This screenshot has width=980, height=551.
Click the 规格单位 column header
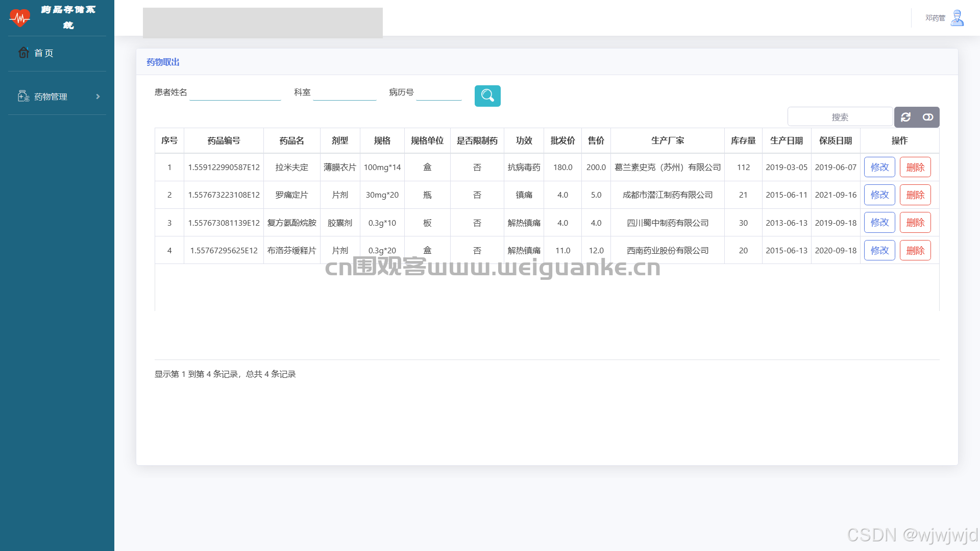pos(427,140)
